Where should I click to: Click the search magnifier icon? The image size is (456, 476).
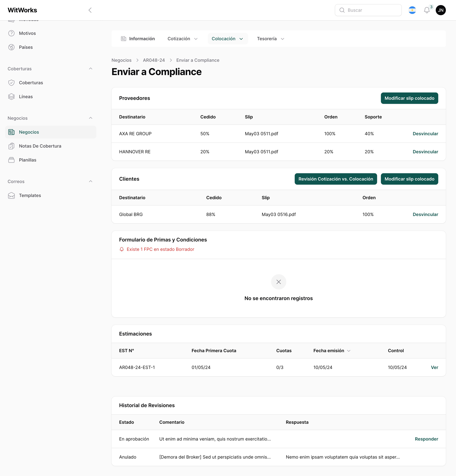pos(342,10)
